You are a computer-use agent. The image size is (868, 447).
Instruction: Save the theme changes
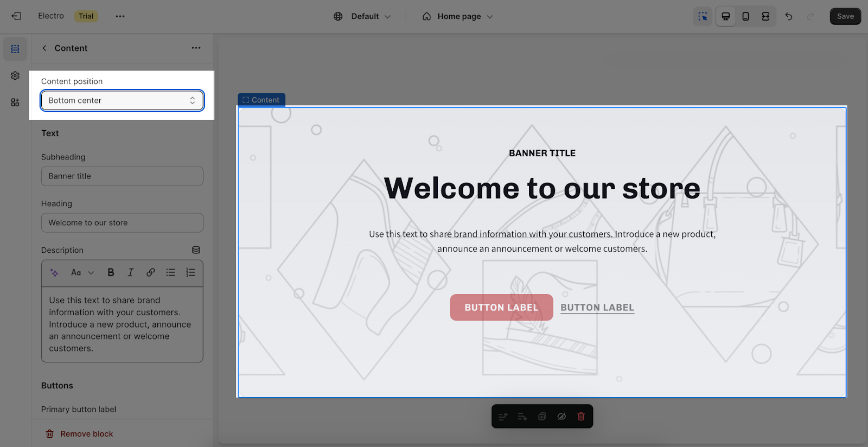click(x=845, y=16)
